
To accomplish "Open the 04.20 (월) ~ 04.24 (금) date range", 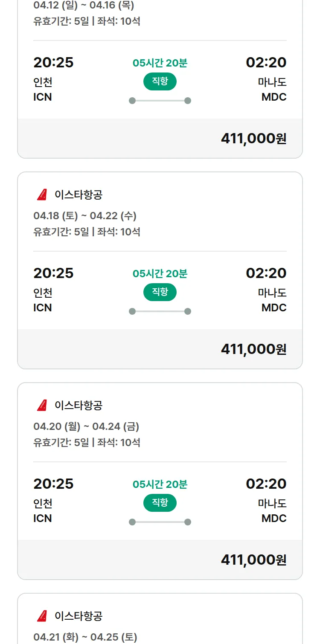I will [86, 426].
